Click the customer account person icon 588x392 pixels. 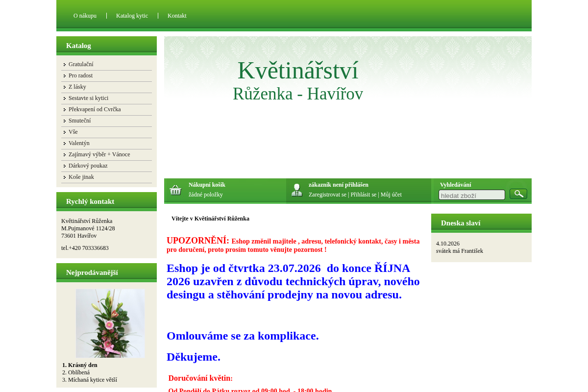(296, 190)
